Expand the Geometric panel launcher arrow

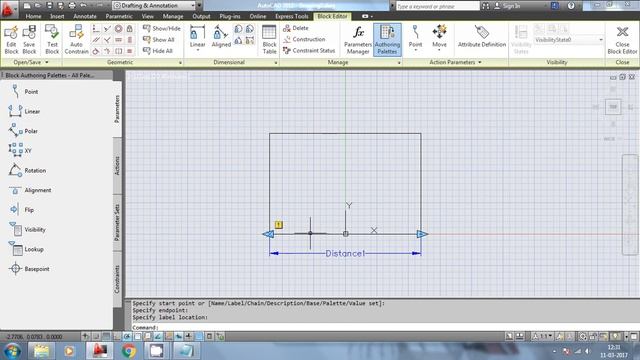[180, 63]
